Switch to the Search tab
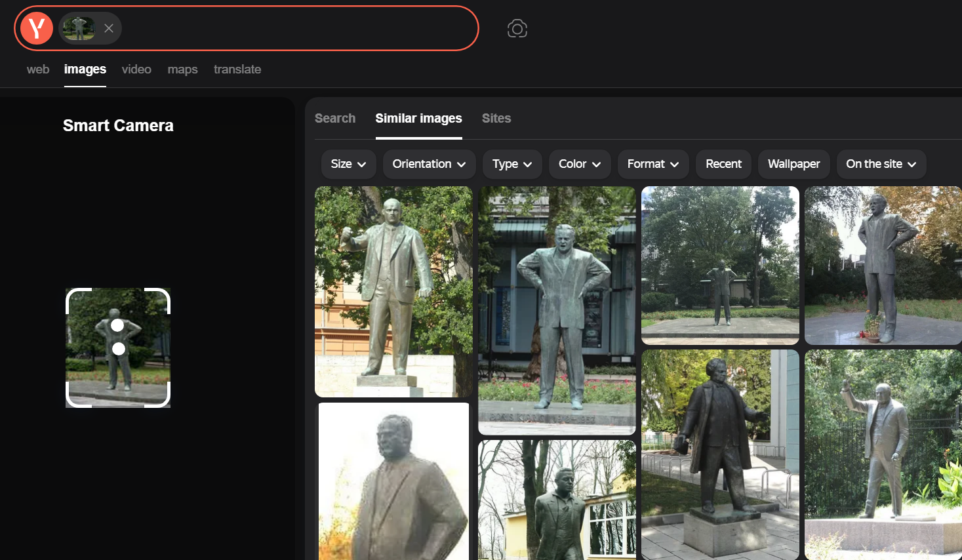This screenshot has width=962, height=560. (335, 118)
